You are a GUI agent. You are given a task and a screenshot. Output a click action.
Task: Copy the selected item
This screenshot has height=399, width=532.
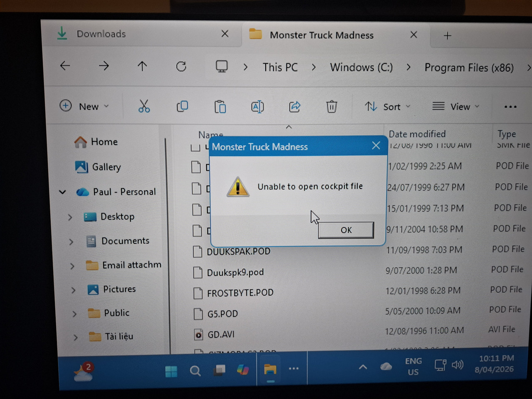click(x=182, y=106)
